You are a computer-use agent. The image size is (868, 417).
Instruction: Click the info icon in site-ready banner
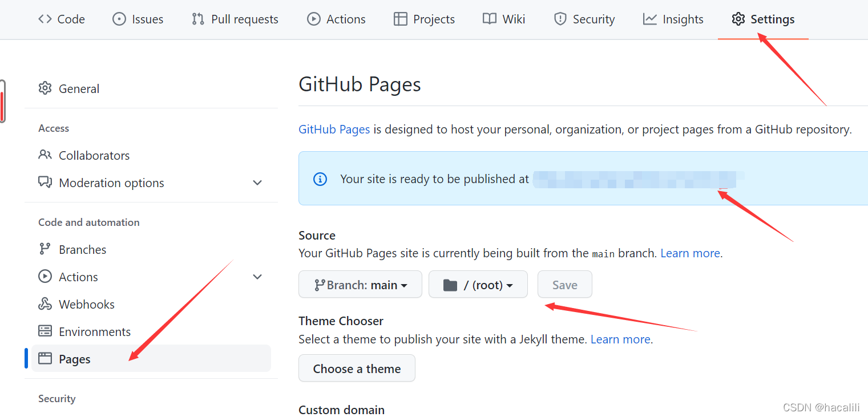click(x=320, y=179)
